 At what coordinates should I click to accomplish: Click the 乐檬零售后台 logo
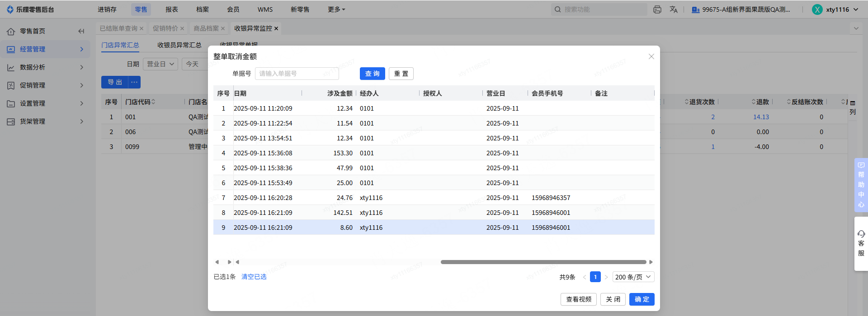coord(30,9)
